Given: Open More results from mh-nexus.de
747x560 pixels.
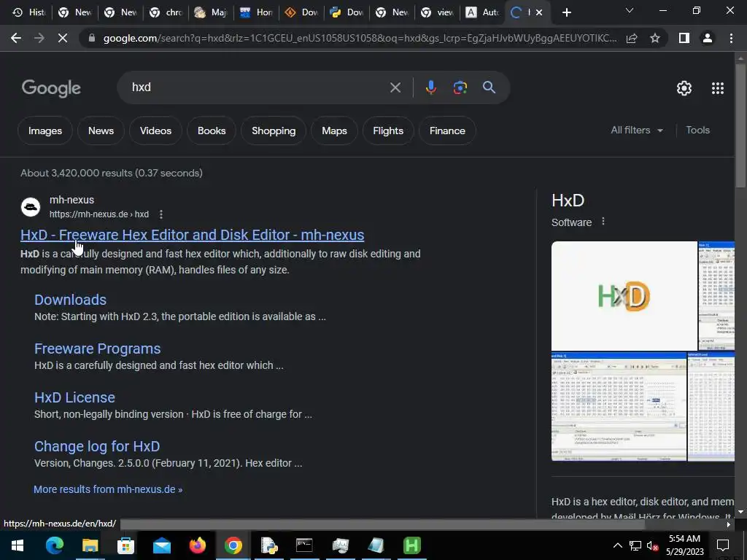Looking at the screenshot, I should tap(108, 489).
